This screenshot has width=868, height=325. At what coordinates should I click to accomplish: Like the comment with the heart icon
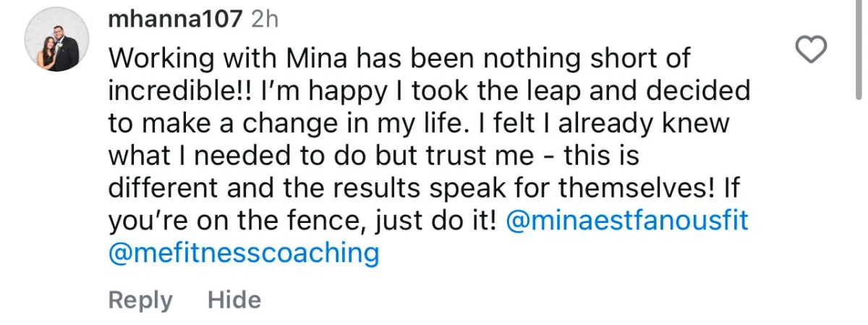[x=811, y=49]
